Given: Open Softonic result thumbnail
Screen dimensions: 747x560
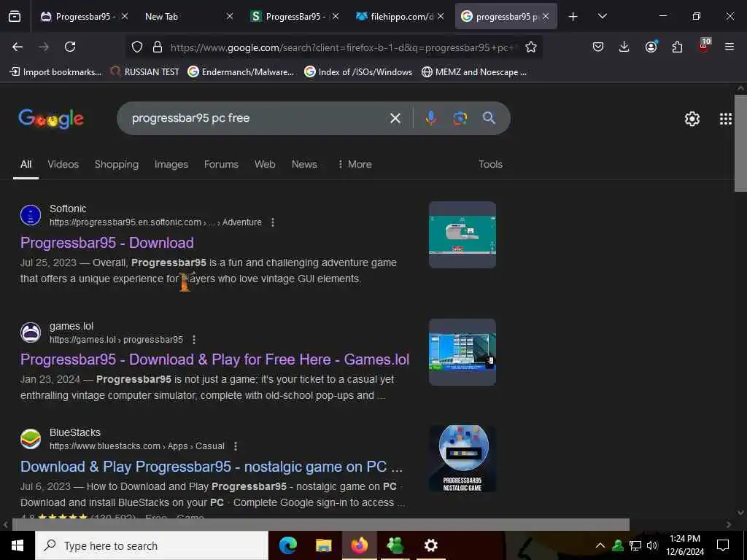Looking at the screenshot, I should tap(462, 235).
